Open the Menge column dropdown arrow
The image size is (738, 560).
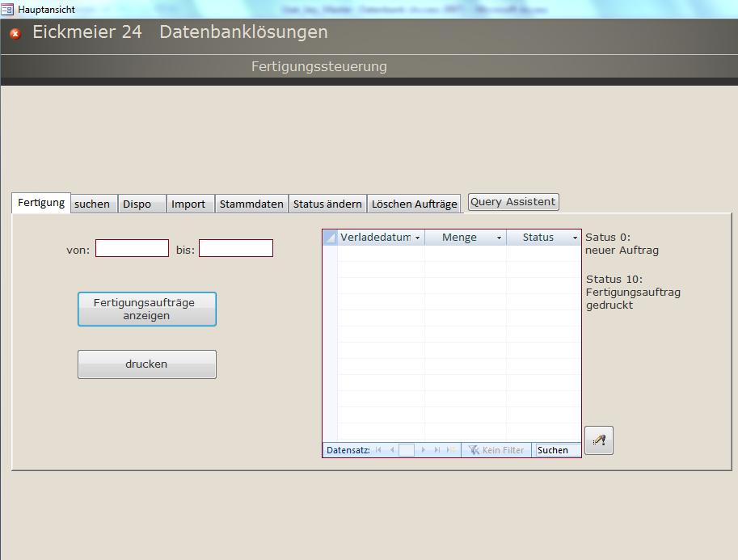click(x=499, y=238)
